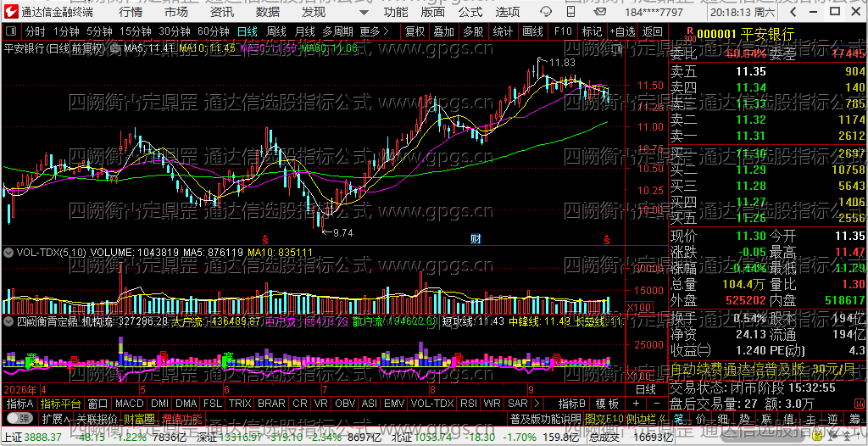Switch to the 15分钟 period

pyautogui.click(x=135, y=31)
